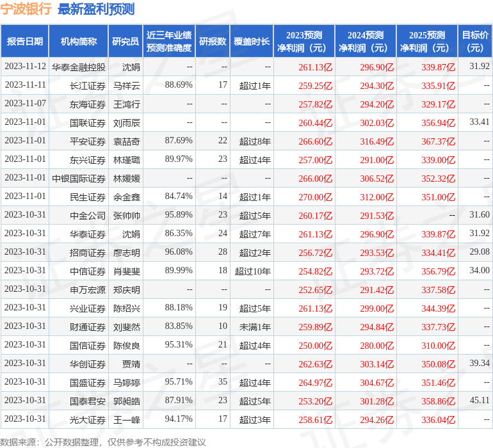The image size is (493, 448).
Task: Click the 88.69% accuracy value
Action: (179, 85)
